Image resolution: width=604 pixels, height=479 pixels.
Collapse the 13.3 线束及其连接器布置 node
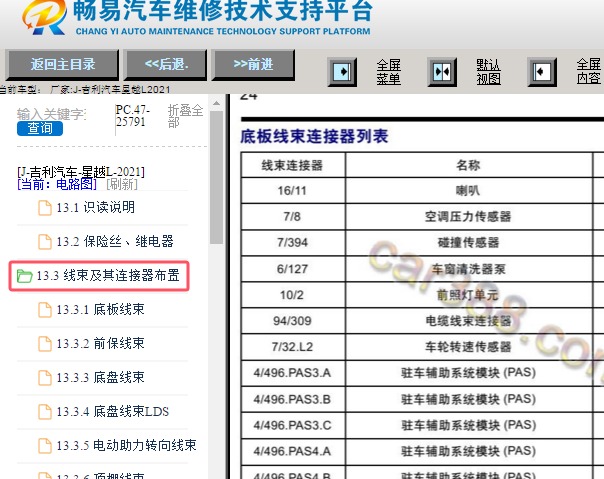(108, 276)
